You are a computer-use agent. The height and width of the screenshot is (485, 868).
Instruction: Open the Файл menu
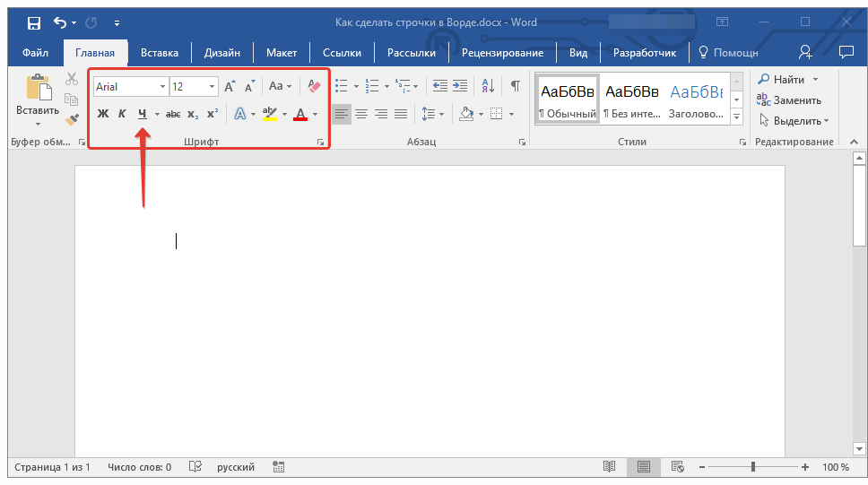[35, 53]
